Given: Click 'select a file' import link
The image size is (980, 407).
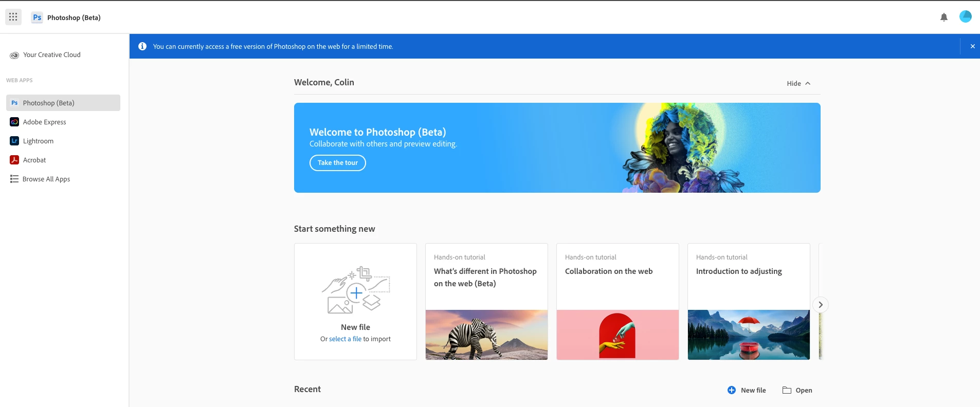Looking at the screenshot, I should pos(345,339).
